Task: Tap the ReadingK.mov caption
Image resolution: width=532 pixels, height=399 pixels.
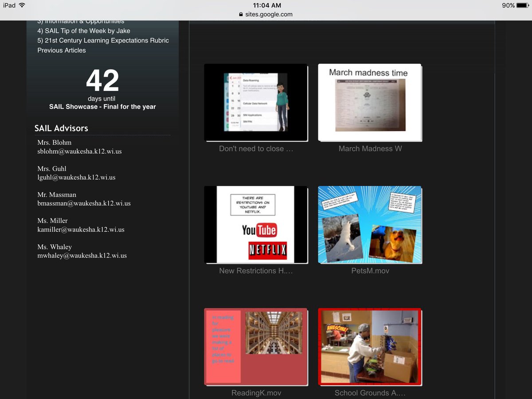Action: 256,393
